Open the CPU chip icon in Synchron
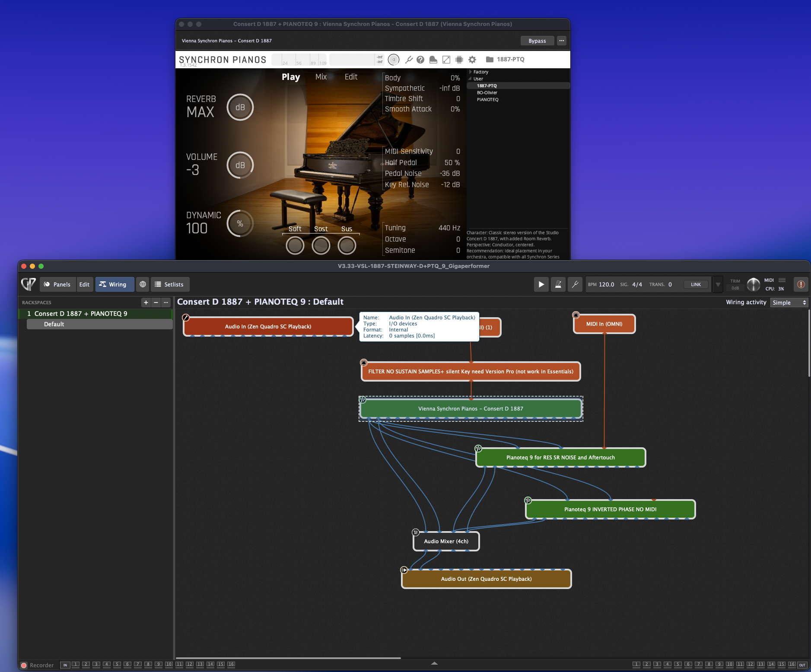Viewport: 811px width, 672px height. (459, 60)
